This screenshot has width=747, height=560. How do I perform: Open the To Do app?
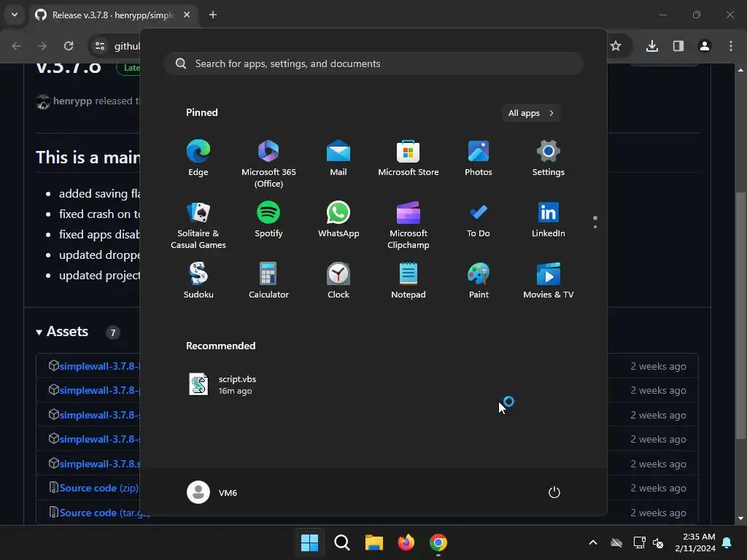pyautogui.click(x=479, y=219)
